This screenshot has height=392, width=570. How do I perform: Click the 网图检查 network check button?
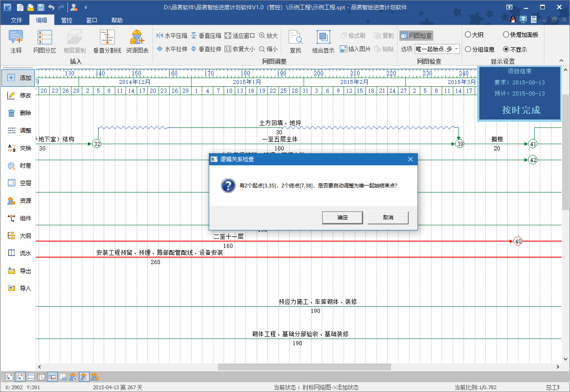416,36
